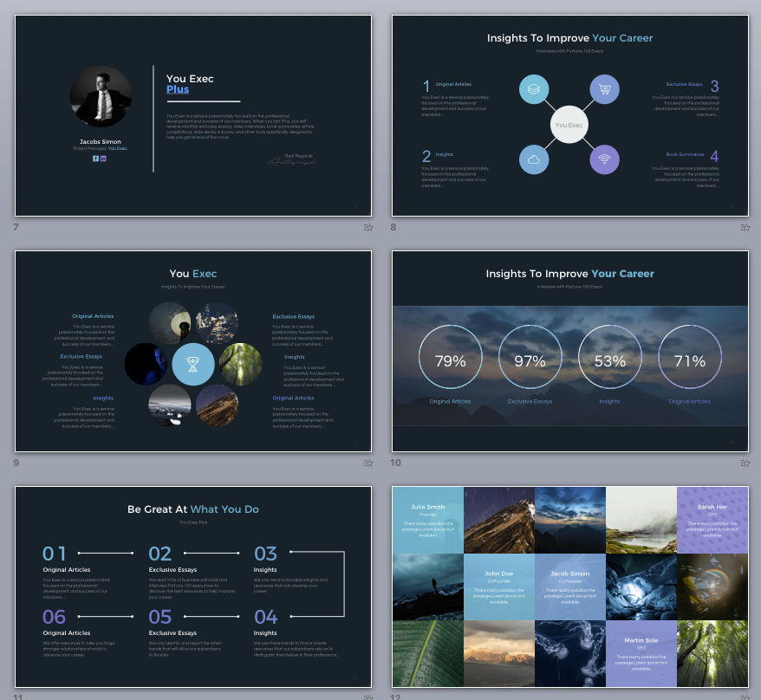Click the large number '03' on slide 11
761x700 pixels.
click(x=266, y=554)
